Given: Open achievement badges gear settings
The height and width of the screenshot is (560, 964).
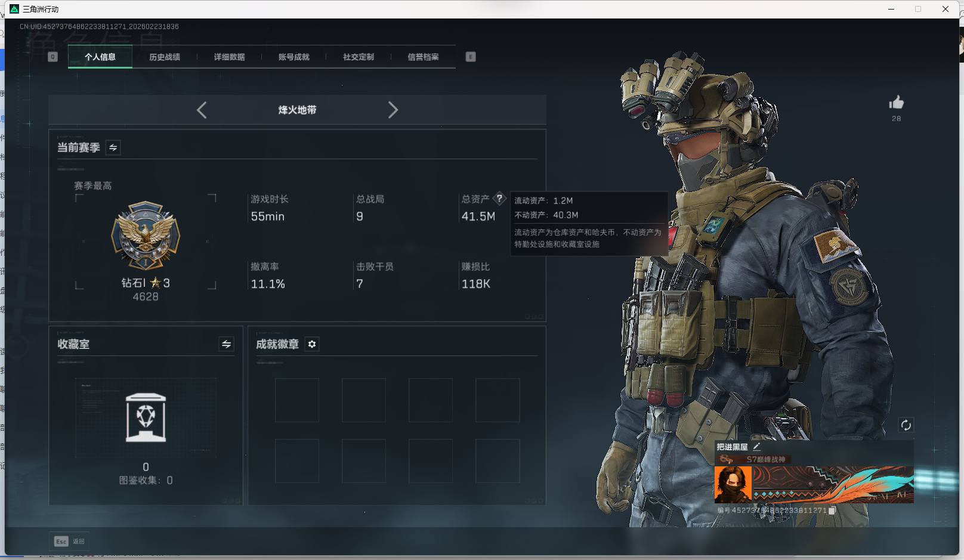Looking at the screenshot, I should tap(312, 344).
